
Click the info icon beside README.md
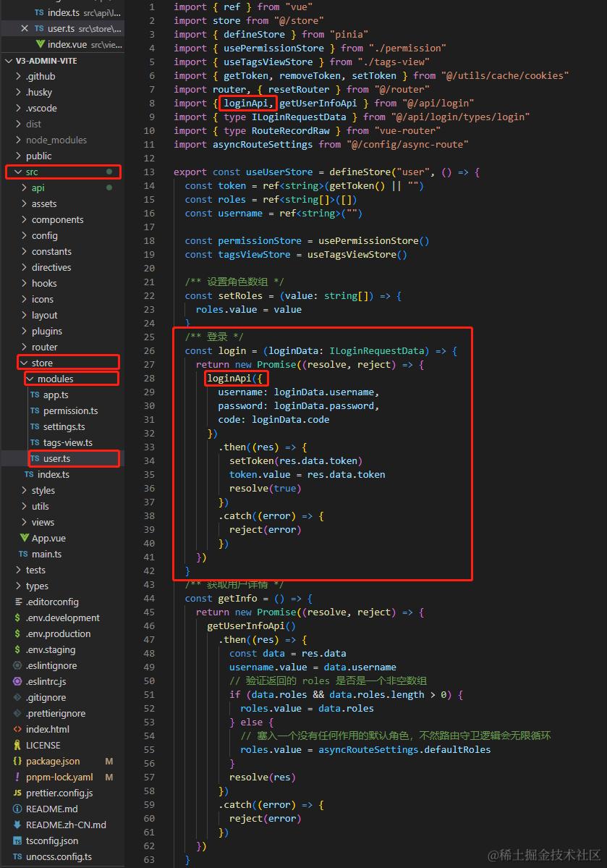tap(17, 809)
